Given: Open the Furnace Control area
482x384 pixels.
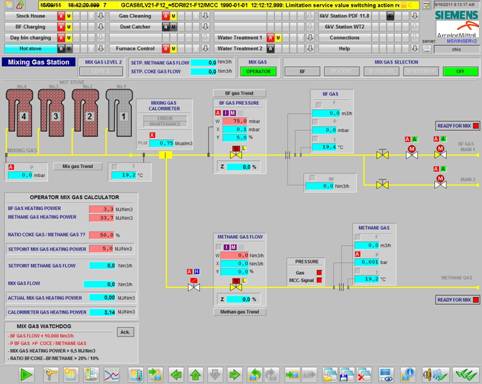Looking at the screenshot, I should pos(135,49).
